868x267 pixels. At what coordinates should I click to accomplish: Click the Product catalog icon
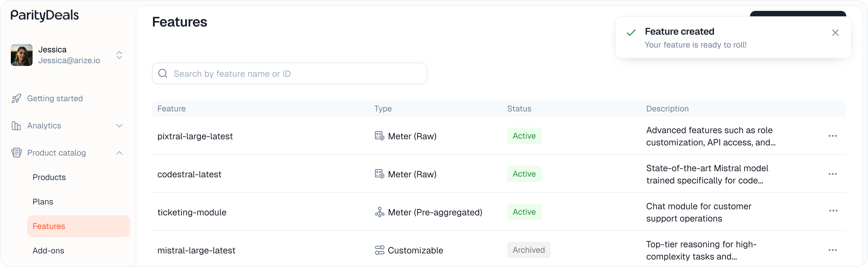pyautogui.click(x=16, y=153)
